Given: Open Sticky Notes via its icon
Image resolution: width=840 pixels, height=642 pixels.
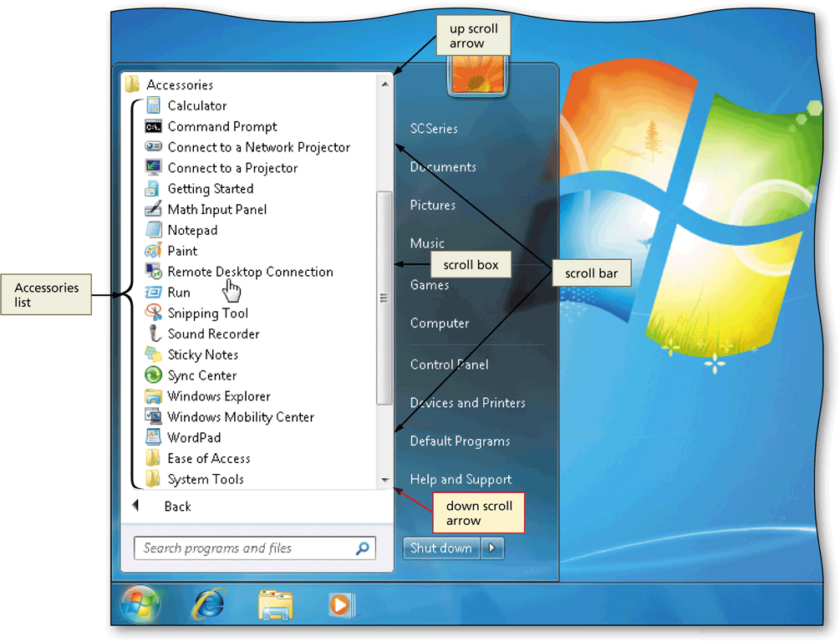Looking at the screenshot, I should click(x=153, y=354).
